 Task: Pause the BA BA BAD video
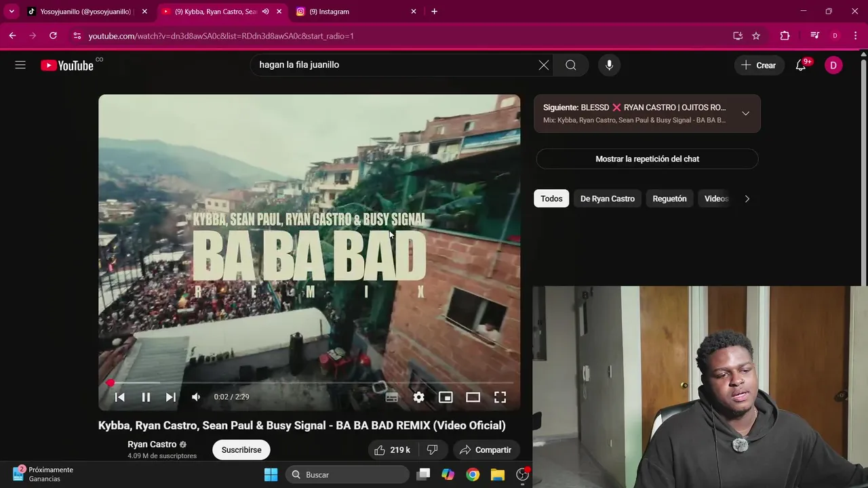(x=146, y=397)
